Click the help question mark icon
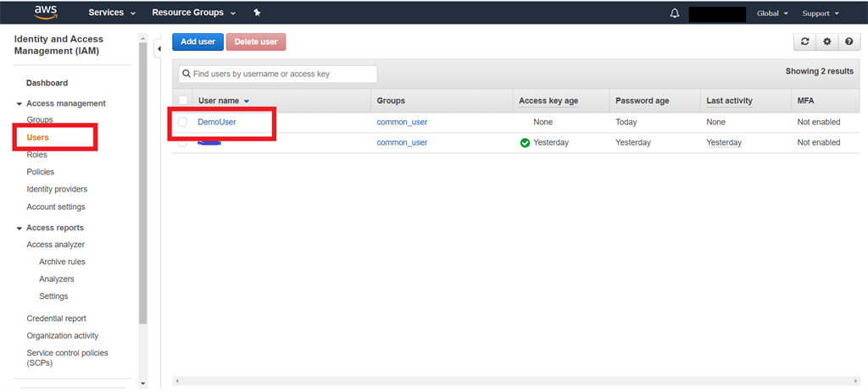Image resolution: width=868 pixels, height=392 pixels. point(849,41)
